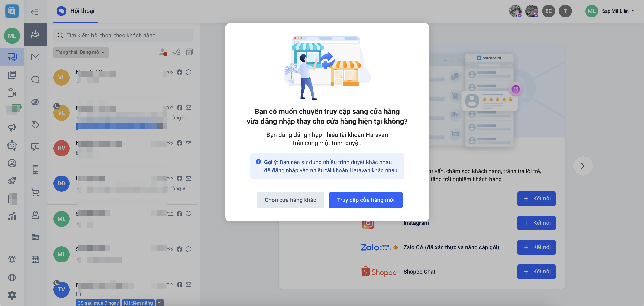Open the inbox tray icon in sidebar
This screenshot has width=644, height=306.
coord(35,34)
